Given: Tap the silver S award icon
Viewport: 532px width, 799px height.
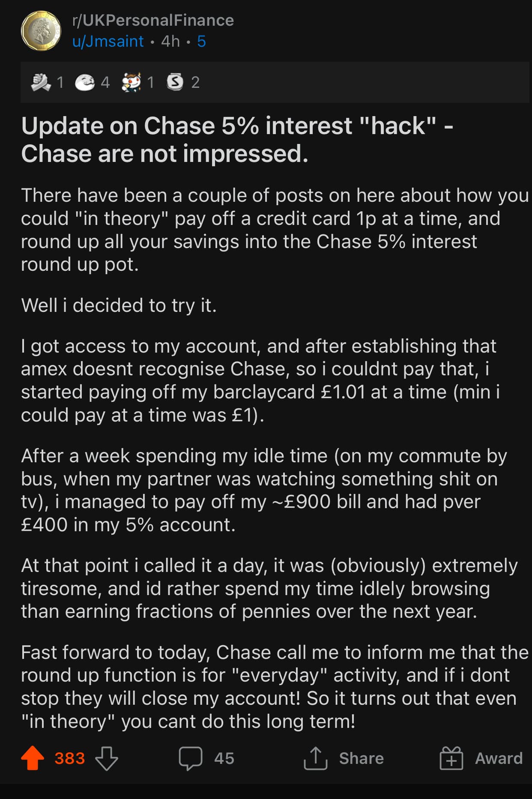Looking at the screenshot, I should click(175, 81).
